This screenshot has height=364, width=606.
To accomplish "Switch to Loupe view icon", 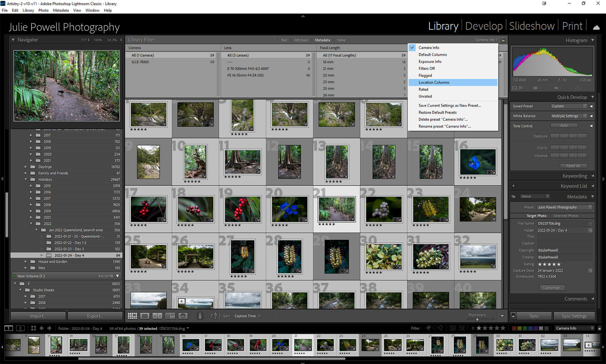I will click(145, 316).
